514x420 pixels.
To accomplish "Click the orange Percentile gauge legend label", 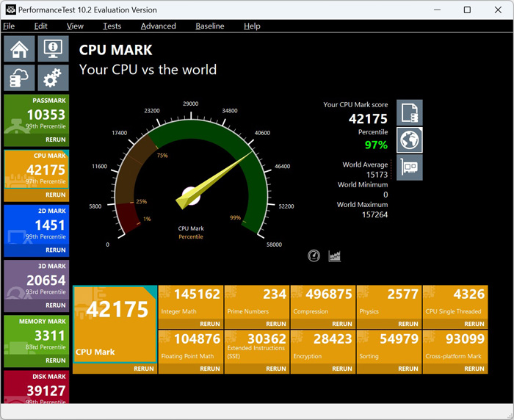I will [191, 236].
